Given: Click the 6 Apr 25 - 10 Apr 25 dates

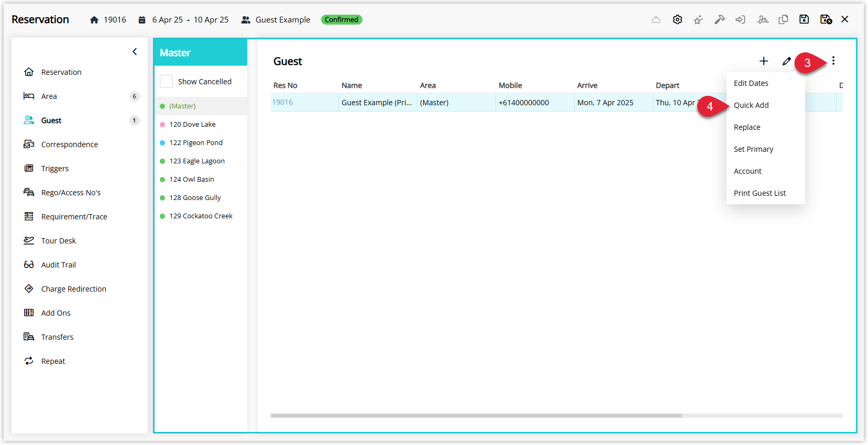Looking at the screenshot, I should (191, 20).
